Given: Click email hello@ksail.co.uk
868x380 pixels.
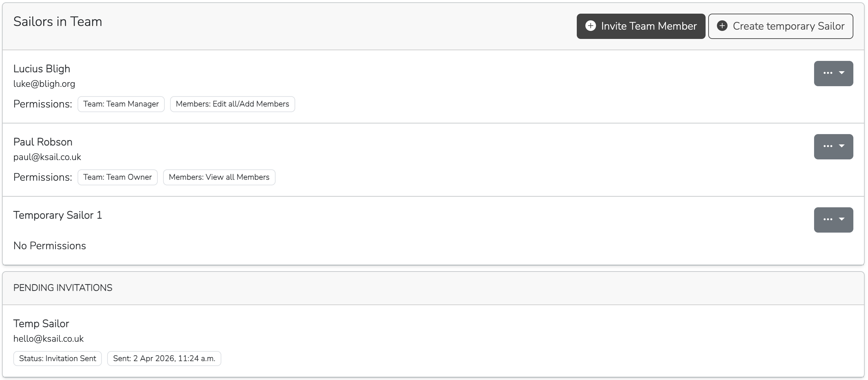Looking at the screenshot, I should click(x=49, y=339).
